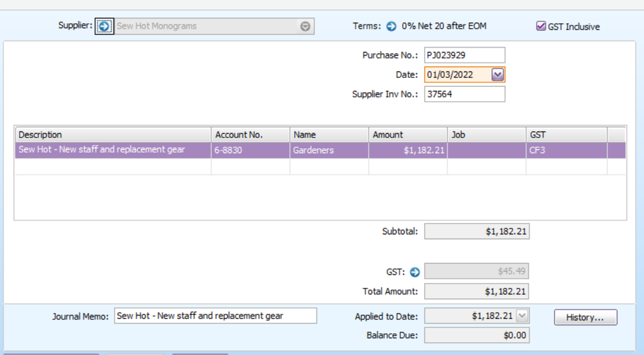Select the Sew Hot description row cell
The height and width of the screenshot is (355, 644).
tap(113, 150)
